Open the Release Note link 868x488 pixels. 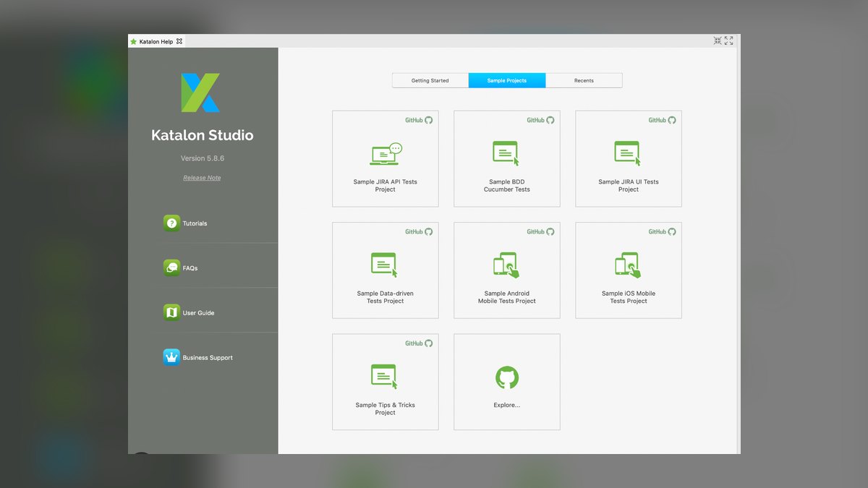[202, 178]
